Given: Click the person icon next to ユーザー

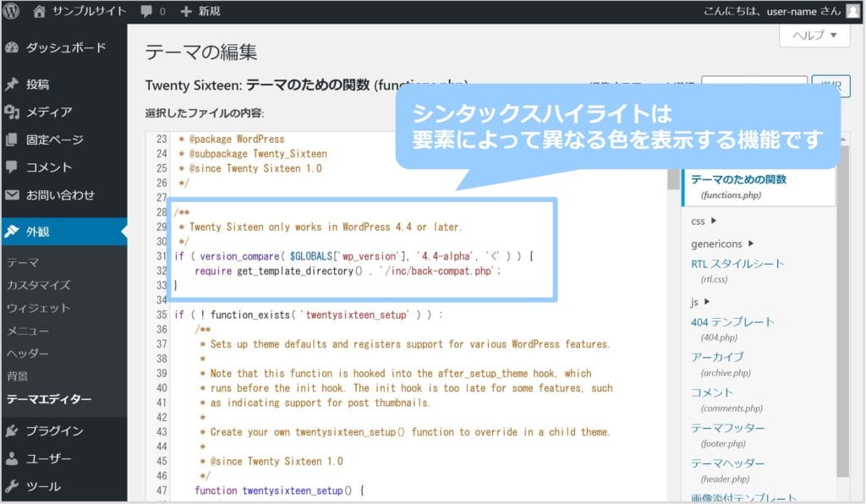Looking at the screenshot, I should pos(12,458).
